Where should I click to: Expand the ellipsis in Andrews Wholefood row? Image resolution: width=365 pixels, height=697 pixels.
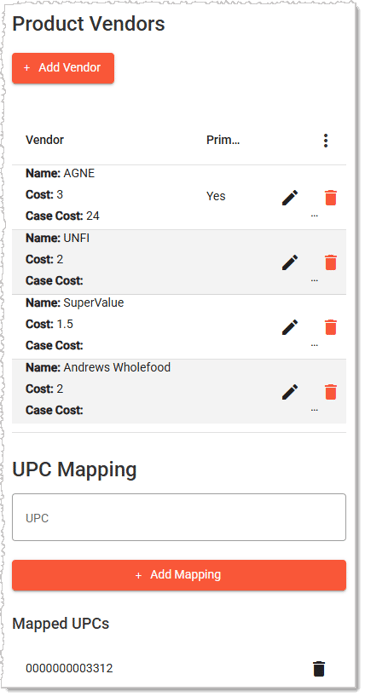tap(314, 411)
